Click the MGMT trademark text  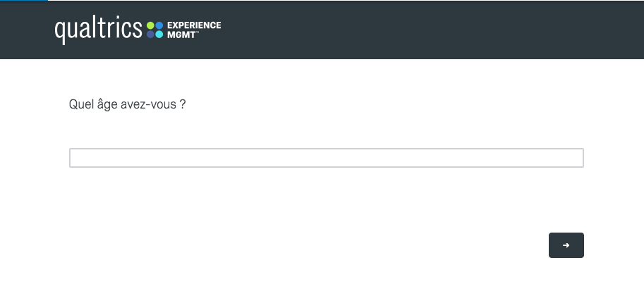click(x=183, y=35)
